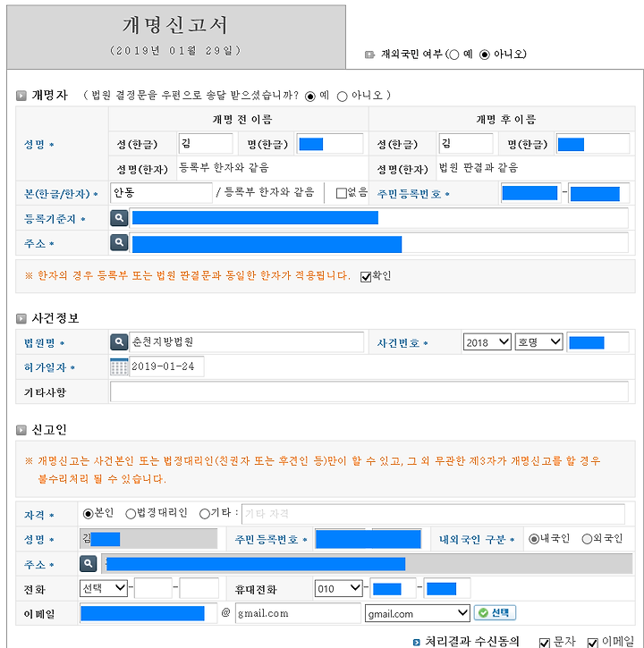Click the 성(한글) field under 개명 후 이름

tap(466, 144)
